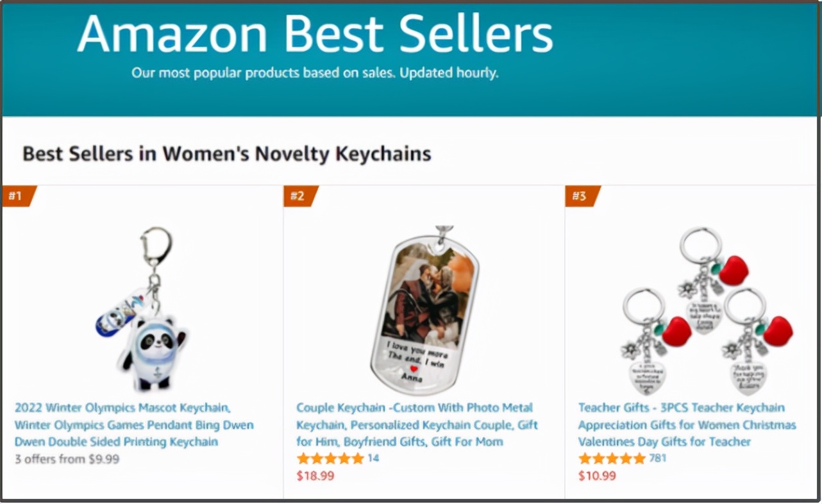
Task: Click the #1 rank badge
Action: [17, 196]
